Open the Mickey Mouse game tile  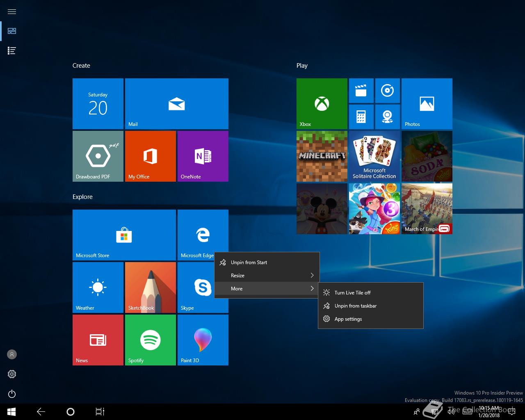(x=322, y=209)
